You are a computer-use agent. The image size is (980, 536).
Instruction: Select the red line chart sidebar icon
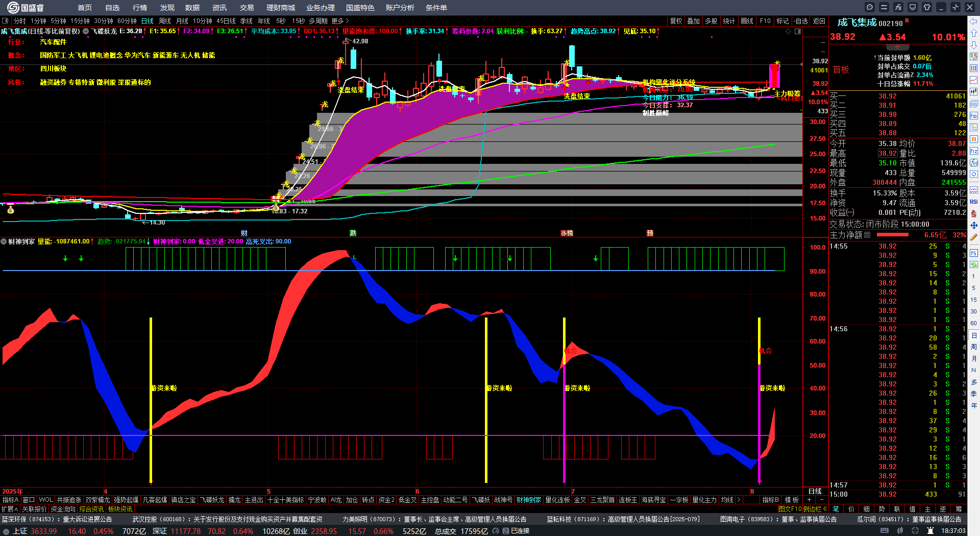(974, 80)
